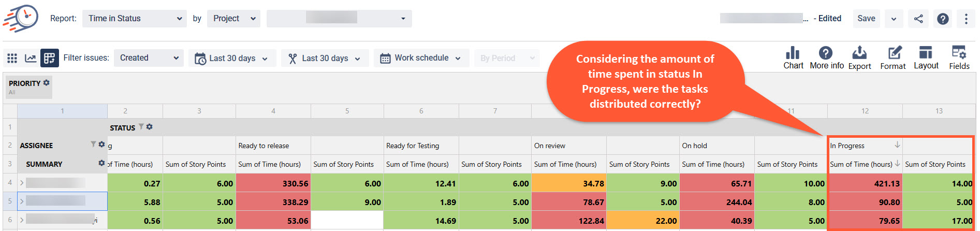Open the calendar Last 30 days dropdown
The image size is (980, 231).
pyautogui.click(x=232, y=58)
